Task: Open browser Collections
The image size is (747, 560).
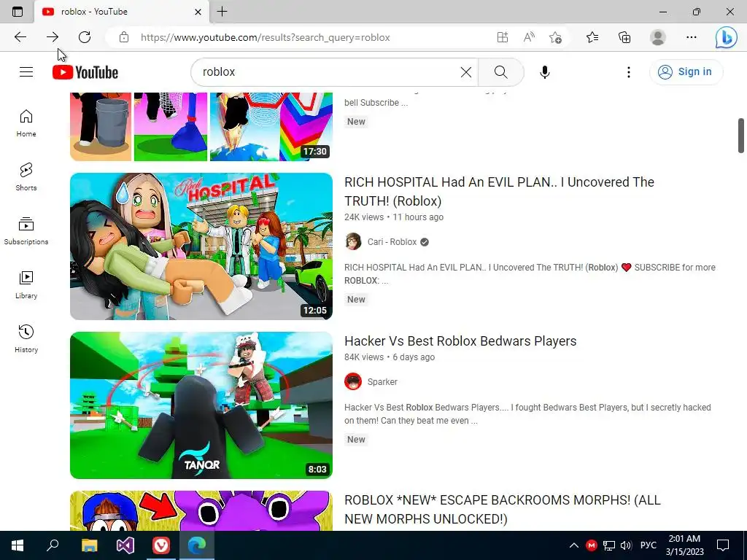Action: (x=624, y=37)
